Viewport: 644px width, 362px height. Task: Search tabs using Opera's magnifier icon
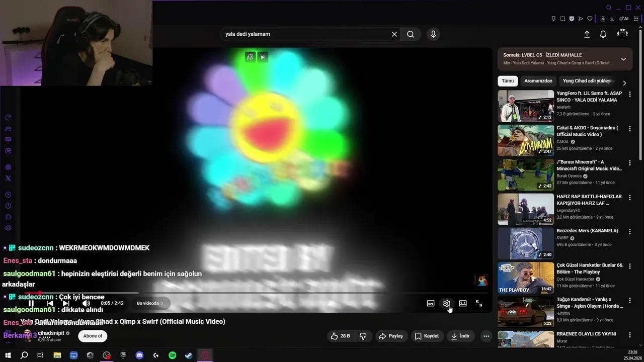pos(609,8)
